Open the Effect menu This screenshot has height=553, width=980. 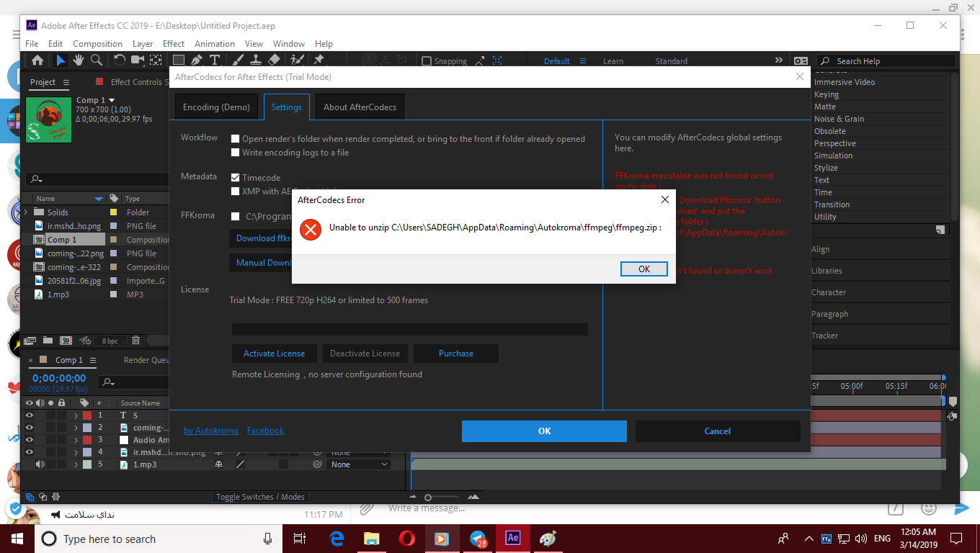click(174, 43)
